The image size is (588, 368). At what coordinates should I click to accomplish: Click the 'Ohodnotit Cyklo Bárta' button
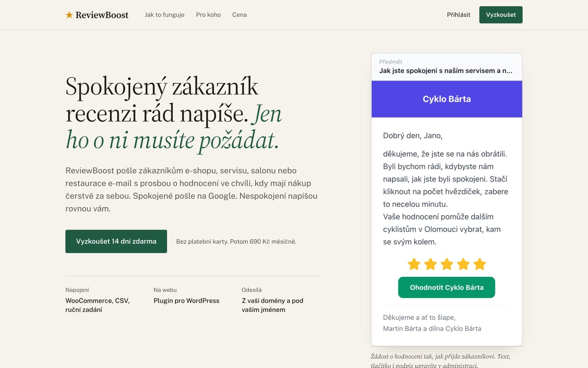[447, 287]
